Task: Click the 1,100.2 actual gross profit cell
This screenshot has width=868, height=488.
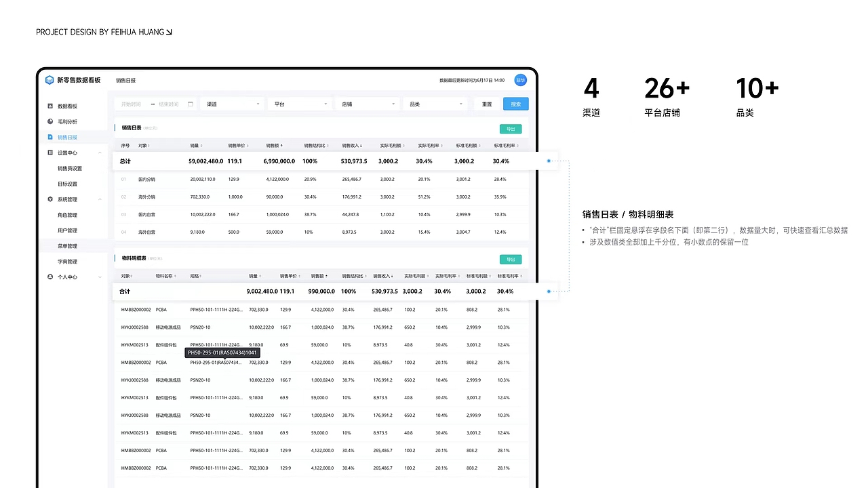Action: pyautogui.click(x=387, y=215)
